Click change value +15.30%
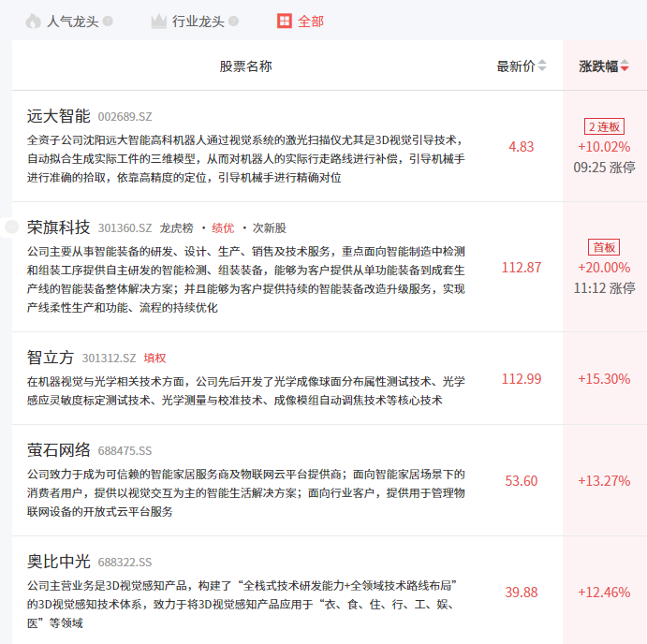 [604, 379]
